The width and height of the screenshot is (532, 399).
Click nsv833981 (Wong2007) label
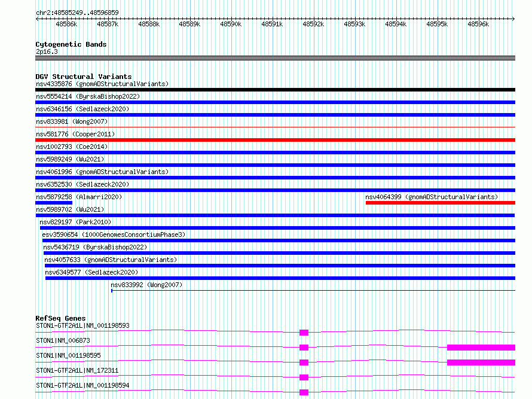click(x=72, y=121)
